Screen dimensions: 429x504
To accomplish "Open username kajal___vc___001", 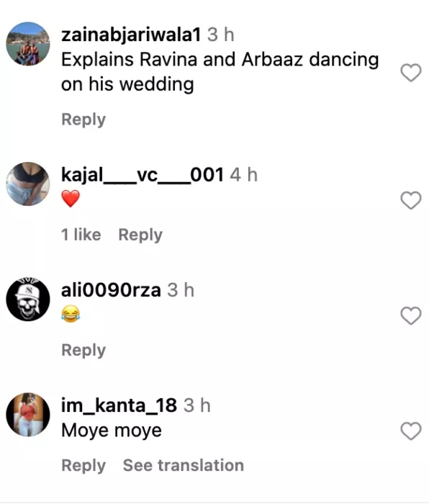I will 143,175.
